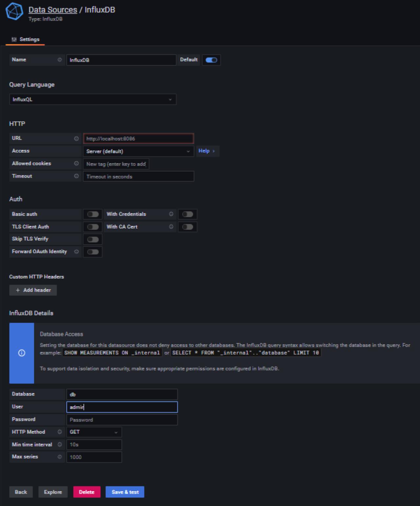The width and height of the screenshot is (420, 506).
Task: Enable the TLS Client Auth toggle
Action: pos(93,227)
